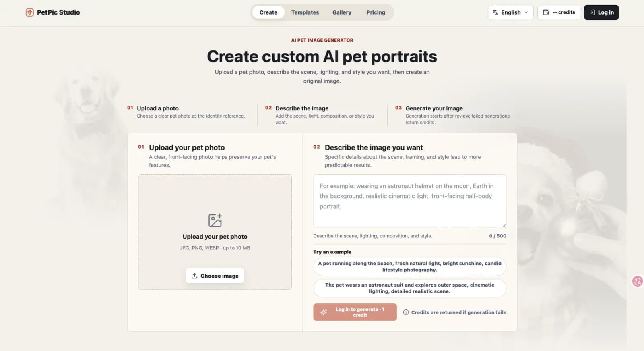Use the astronaut suit example prompt
The image size is (644, 351).
coord(410,288)
